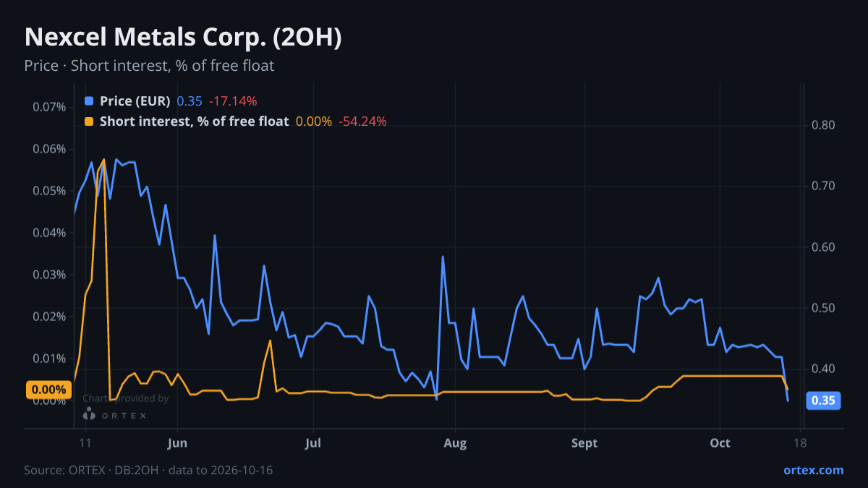Screen dimensions: 868x488
Task: Select the 18 x-axis date label
Action: click(800, 443)
